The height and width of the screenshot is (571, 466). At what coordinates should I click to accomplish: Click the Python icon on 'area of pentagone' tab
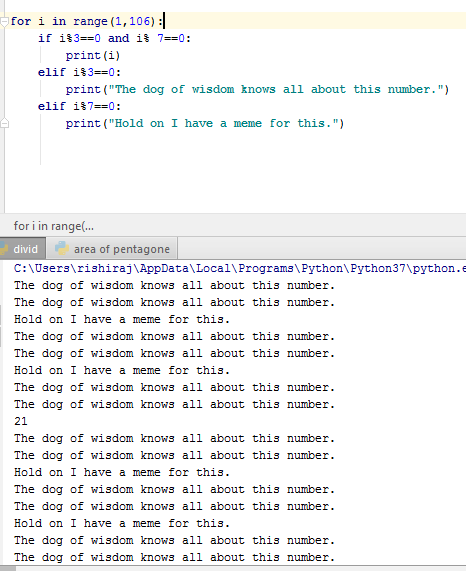62,249
